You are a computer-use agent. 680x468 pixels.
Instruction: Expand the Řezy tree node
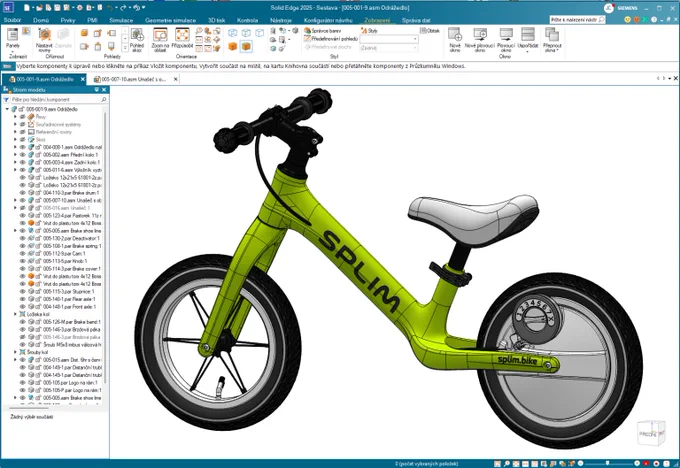(x=15, y=117)
